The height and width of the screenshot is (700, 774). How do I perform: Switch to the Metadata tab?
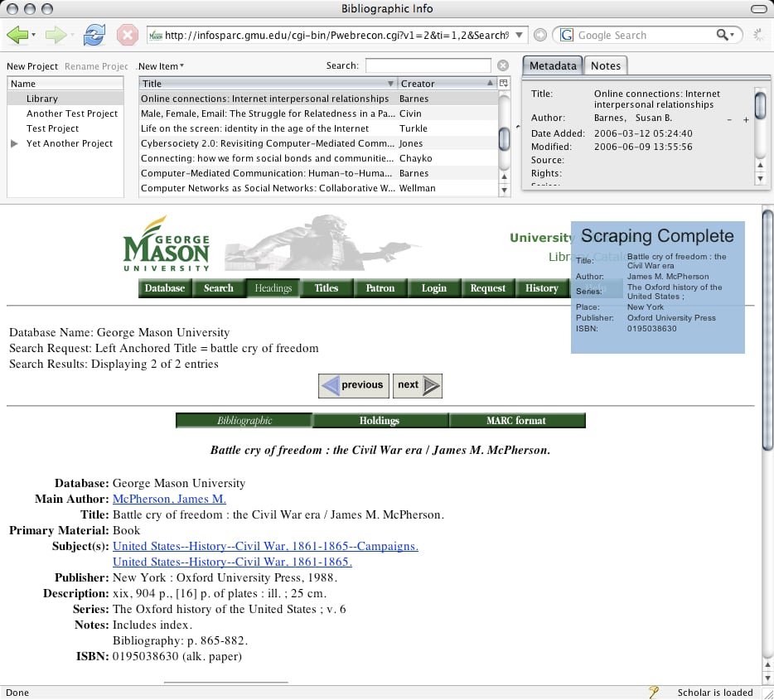pyautogui.click(x=553, y=65)
